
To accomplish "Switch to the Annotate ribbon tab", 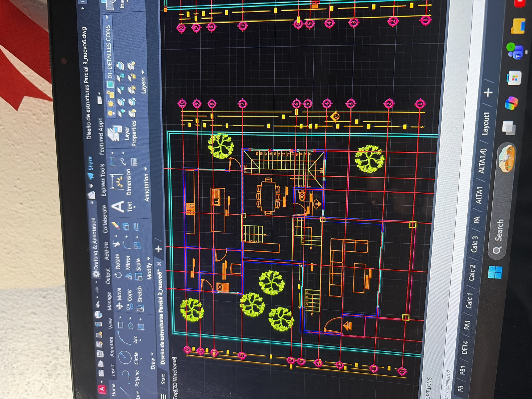I will pos(111,347).
